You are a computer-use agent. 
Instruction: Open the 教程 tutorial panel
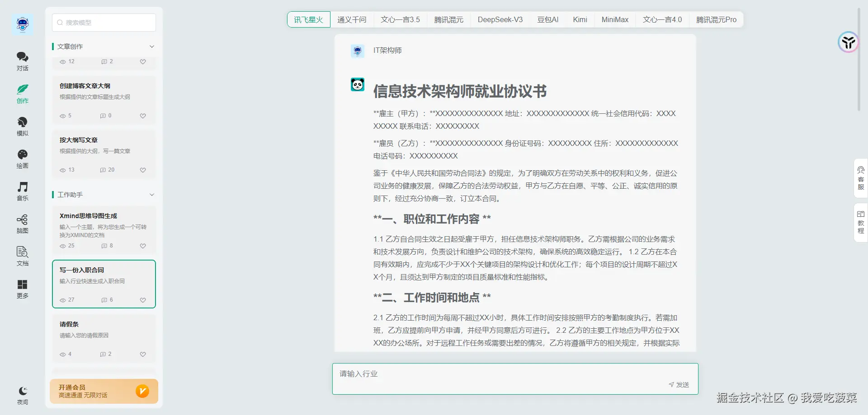coord(861,222)
